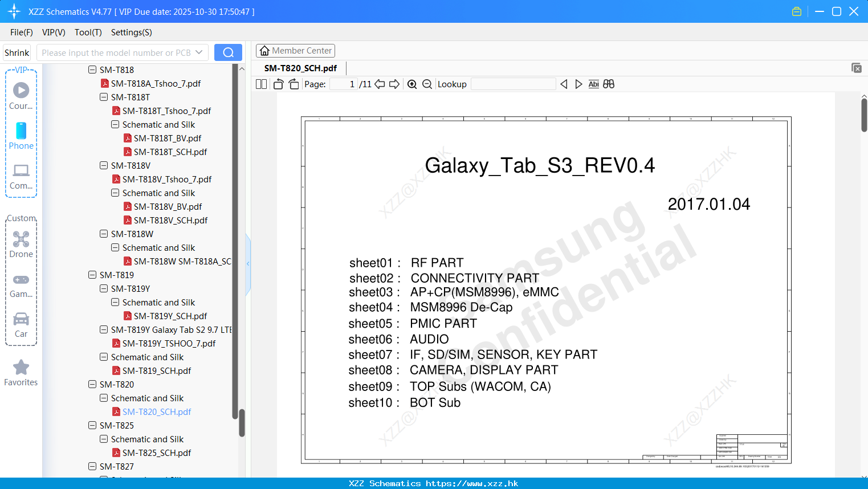Switch to SM-T820_SCH.pdf tab
Screen dimensions: 868x489
(x=300, y=68)
